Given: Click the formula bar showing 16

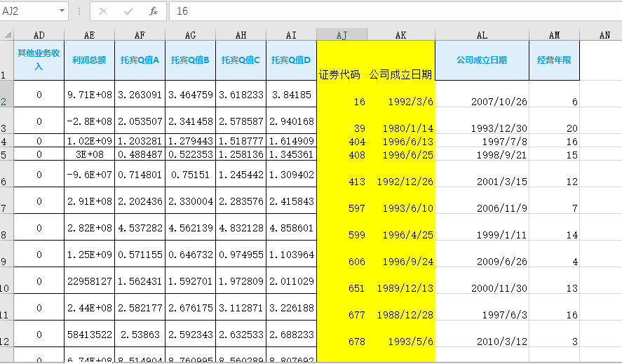Looking at the screenshot, I should [395, 11].
